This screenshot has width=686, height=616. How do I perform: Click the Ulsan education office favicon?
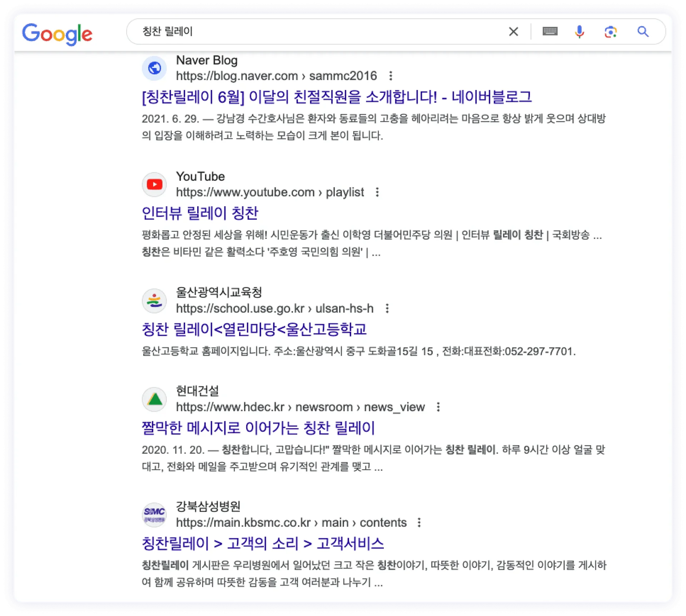pos(154,301)
